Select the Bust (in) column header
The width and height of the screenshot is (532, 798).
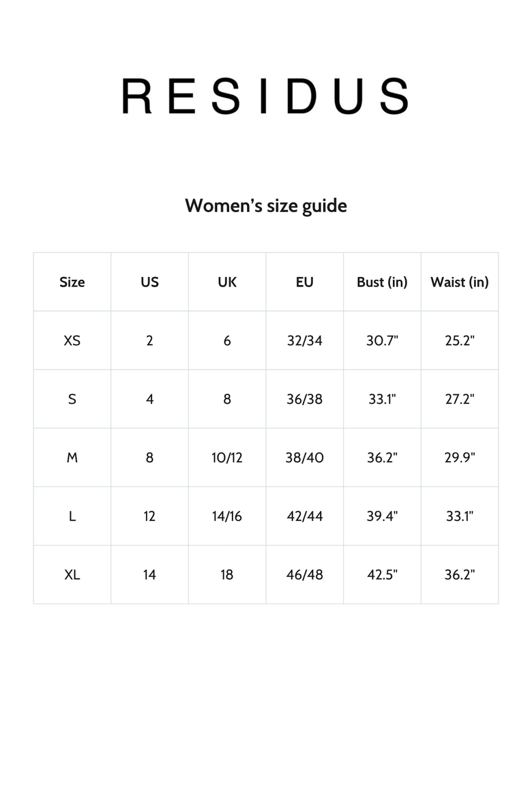point(383,282)
